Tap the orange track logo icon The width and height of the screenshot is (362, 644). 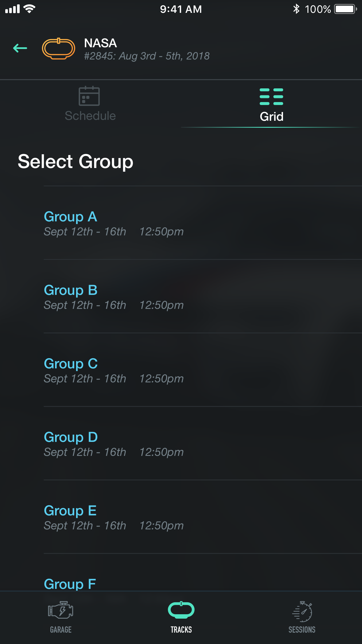[59, 48]
